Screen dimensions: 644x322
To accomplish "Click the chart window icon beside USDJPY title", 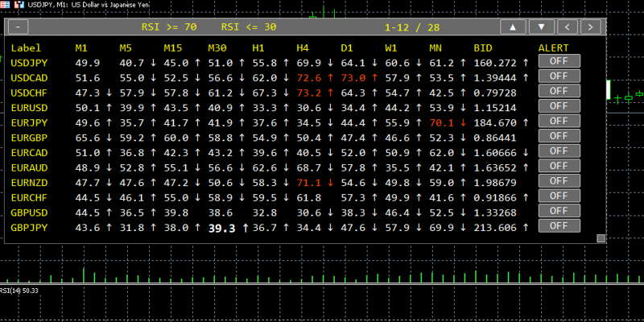I will point(19,5).
